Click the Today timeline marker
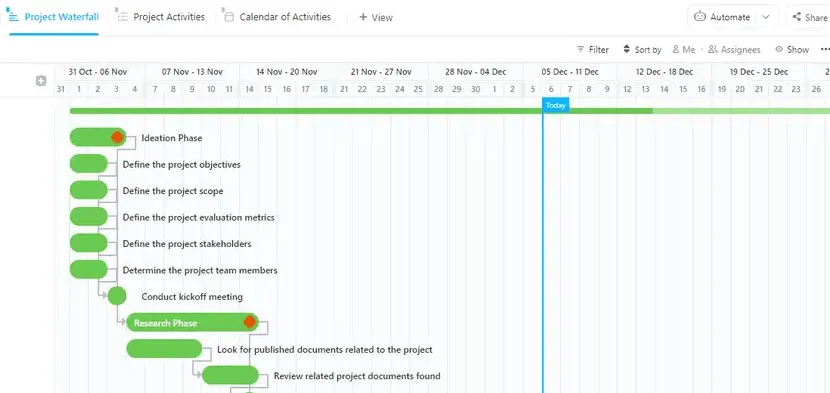The width and height of the screenshot is (830, 393). [556, 105]
